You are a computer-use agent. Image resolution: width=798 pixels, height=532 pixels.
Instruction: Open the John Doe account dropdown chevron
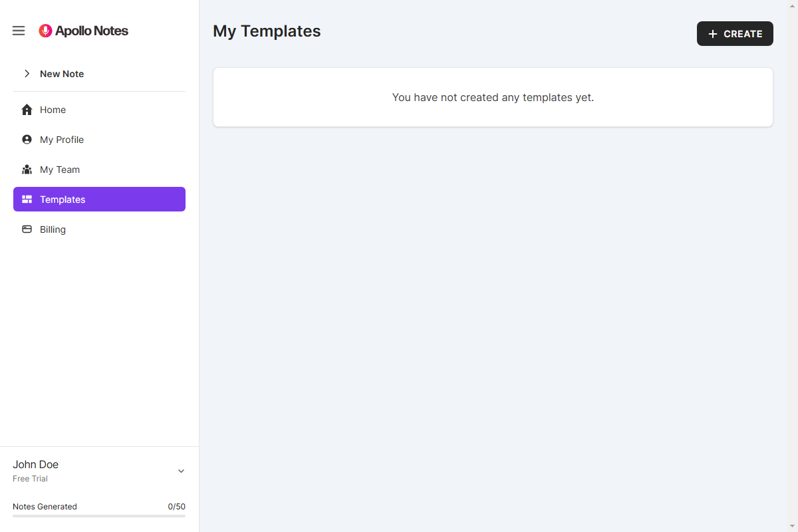[181, 470]
